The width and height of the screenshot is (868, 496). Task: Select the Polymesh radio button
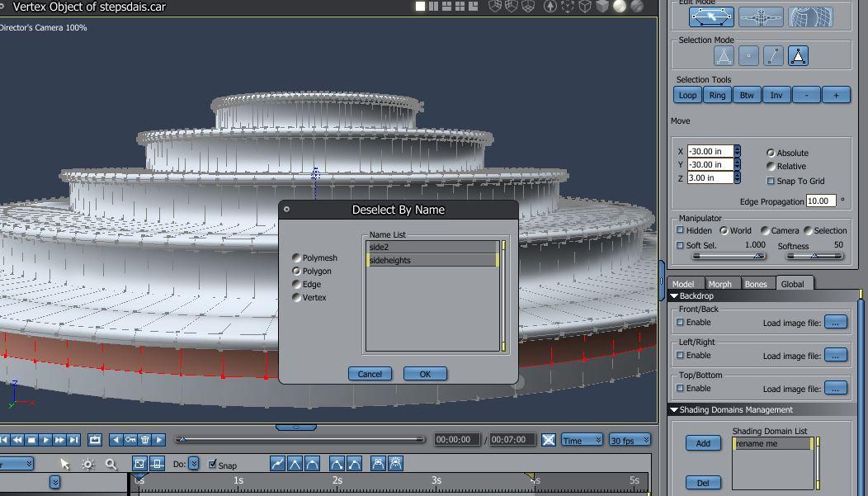point(296,258)
